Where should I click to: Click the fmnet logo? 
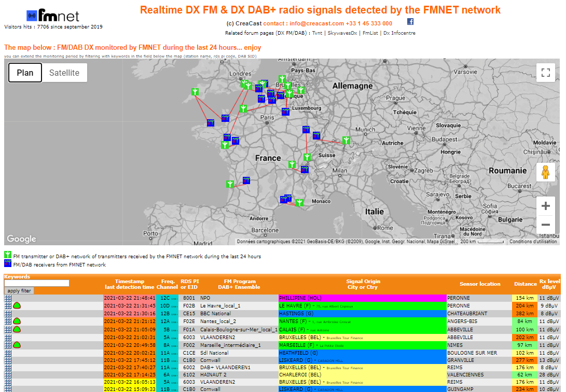[53, 16]
